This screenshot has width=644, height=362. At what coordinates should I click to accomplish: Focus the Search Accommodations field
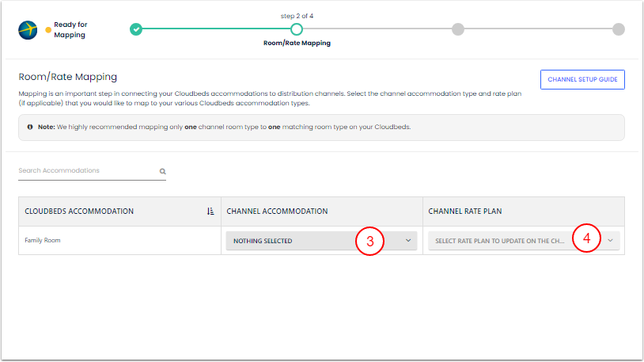87,170
